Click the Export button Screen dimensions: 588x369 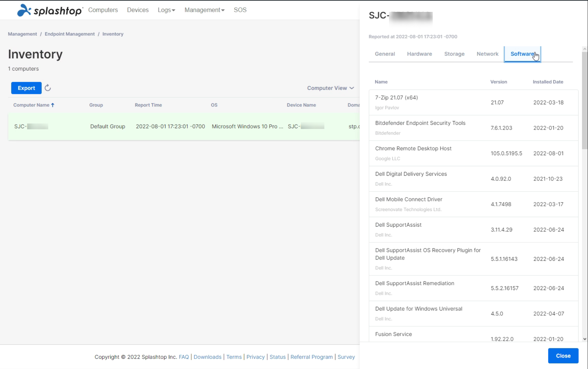[26, 88]
